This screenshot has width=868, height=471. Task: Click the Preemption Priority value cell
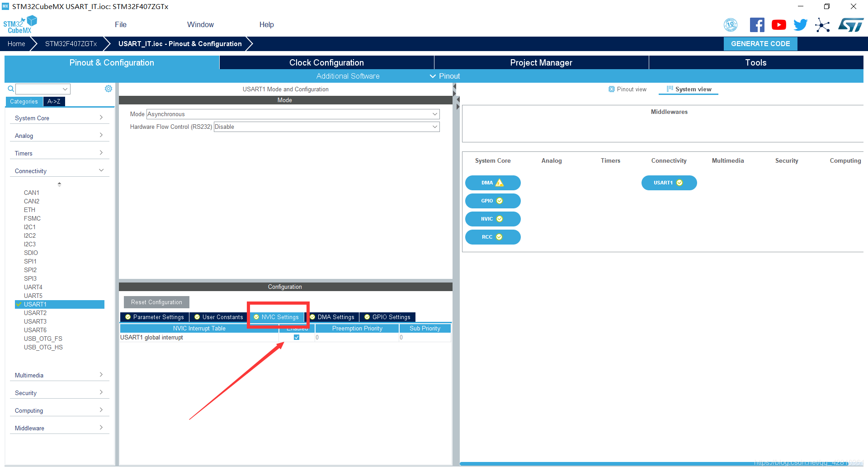tap(357, 337)
